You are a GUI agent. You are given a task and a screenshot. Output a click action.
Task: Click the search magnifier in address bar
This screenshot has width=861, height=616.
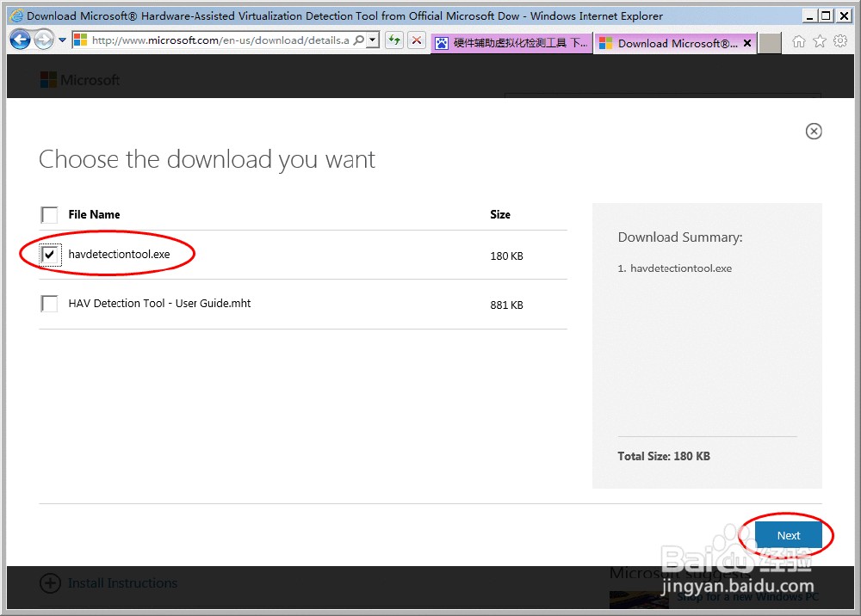[358, 40]
